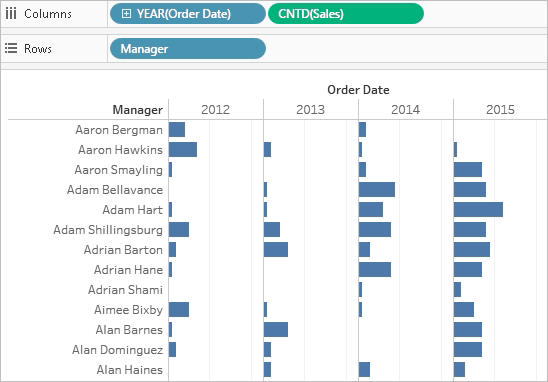Select the 2013 year header

click(x=310, y=110)
